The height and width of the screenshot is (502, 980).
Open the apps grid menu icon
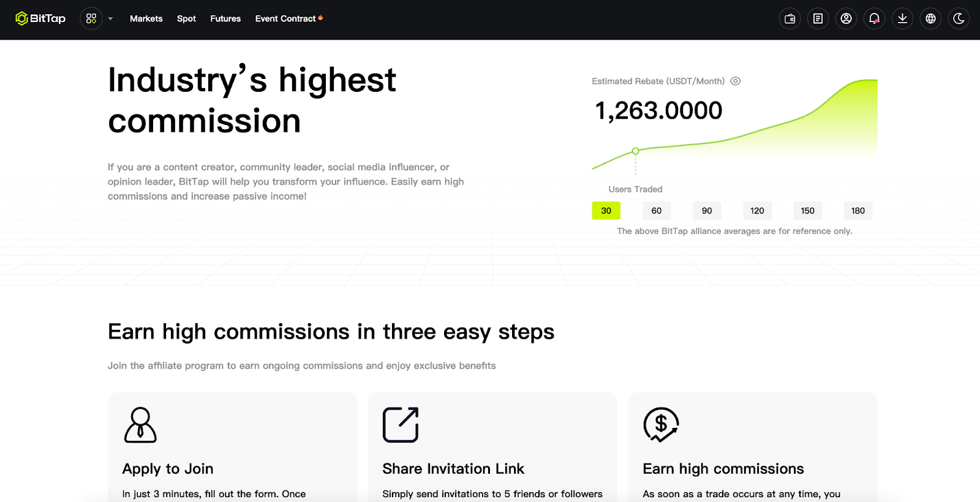91,18
